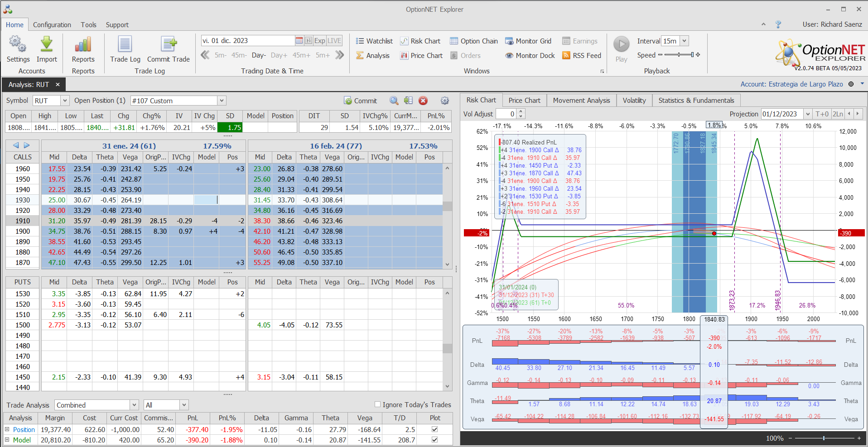868x447 pixels.
Task: Go to next expiration with right blue arrow
Action: pyautogui.click(x=27, y=145)
